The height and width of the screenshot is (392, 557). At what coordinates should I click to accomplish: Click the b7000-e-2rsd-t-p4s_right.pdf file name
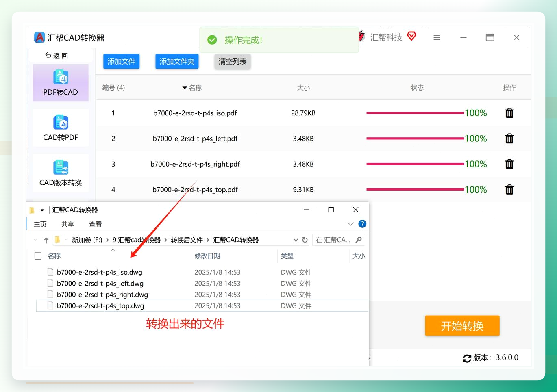[195, 164]
